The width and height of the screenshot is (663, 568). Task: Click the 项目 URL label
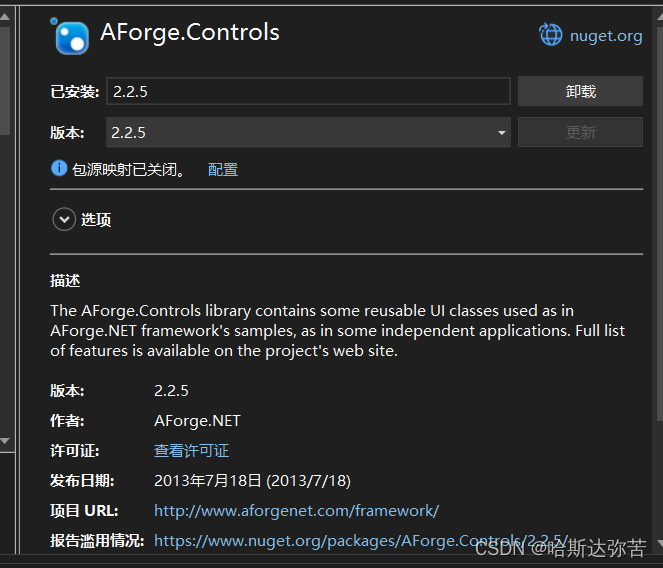(x=84, y=510)
